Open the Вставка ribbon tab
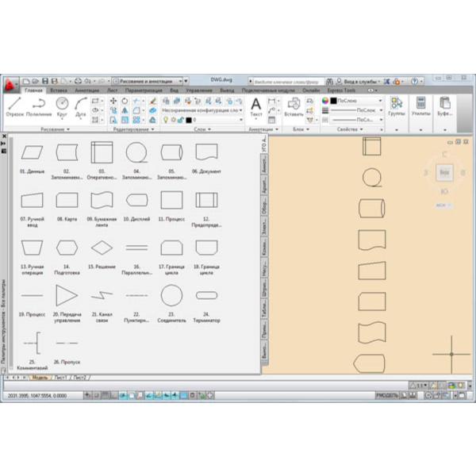Image resolution: width=476 pixels, height=476 pixels. point(59,90)
